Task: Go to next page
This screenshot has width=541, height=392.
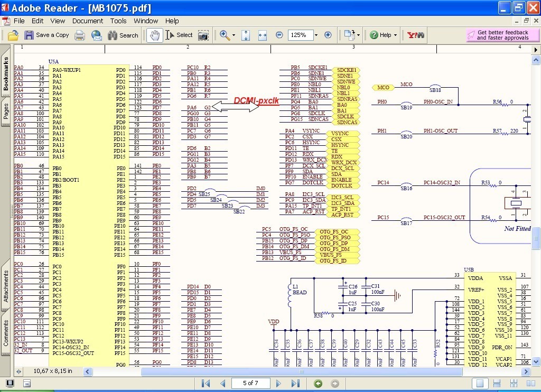Action: tap(278, 383)
